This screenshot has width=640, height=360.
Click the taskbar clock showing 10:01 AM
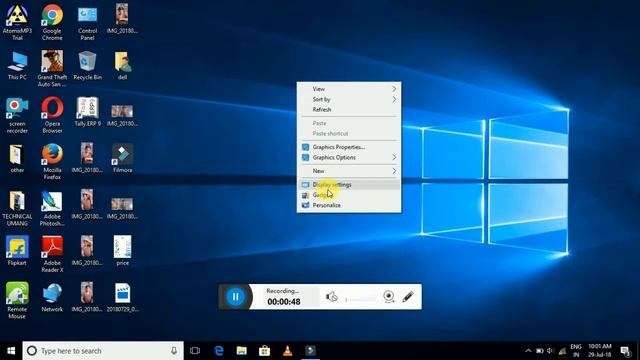pyautogui.click(x=600, y=351)
